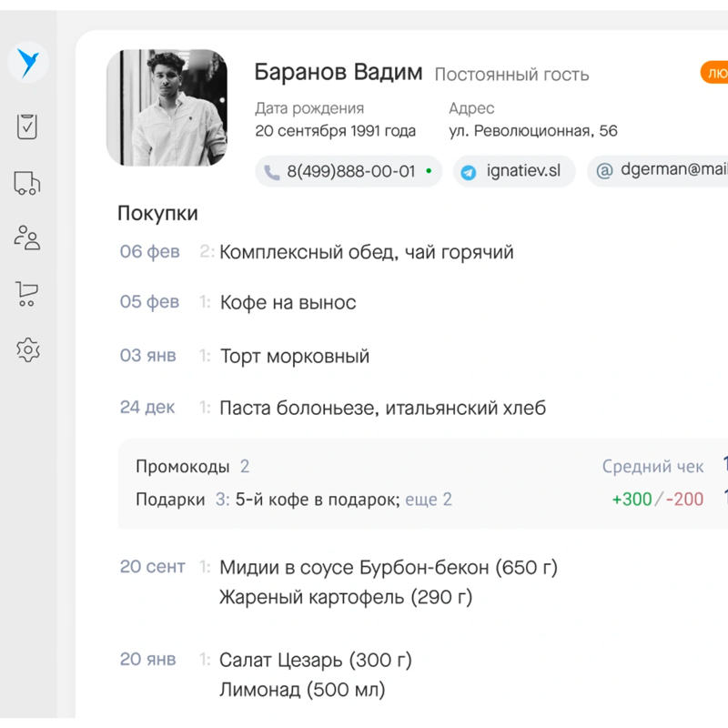Open the shopping cart section
Viewport: 728px width, 728px height.
27,294
